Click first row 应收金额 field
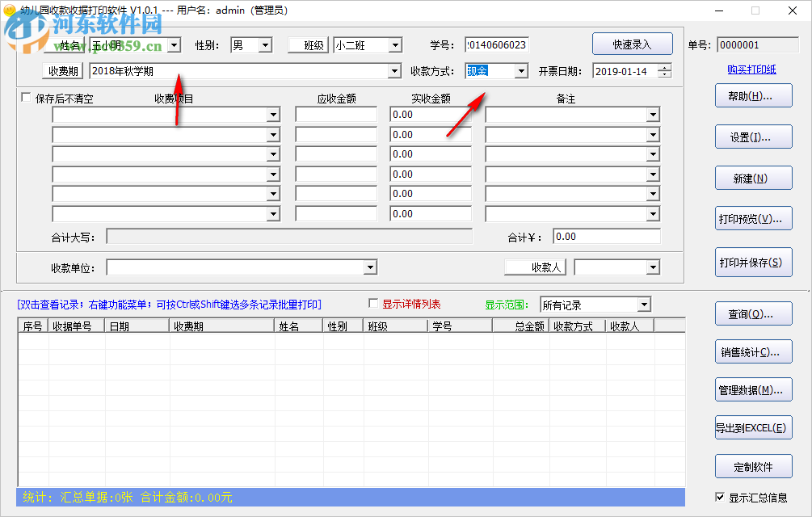Image resolution: width=812 pixels, height=517 pixels. [x=337, y=115]
